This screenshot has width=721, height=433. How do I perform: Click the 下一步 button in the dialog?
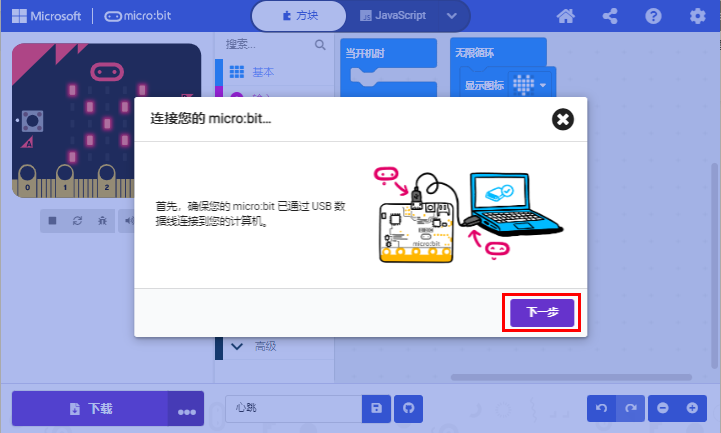(542, 313)
